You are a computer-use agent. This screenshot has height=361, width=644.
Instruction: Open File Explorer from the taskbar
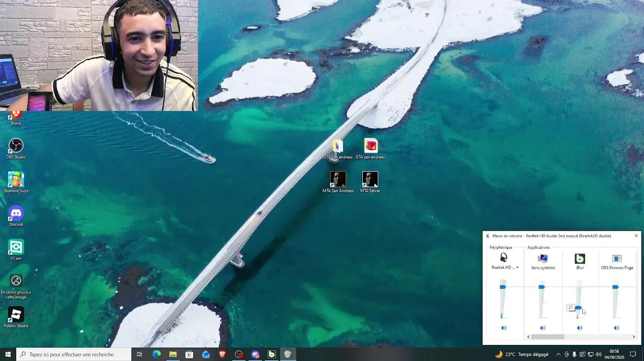click(x=173, y=354)
